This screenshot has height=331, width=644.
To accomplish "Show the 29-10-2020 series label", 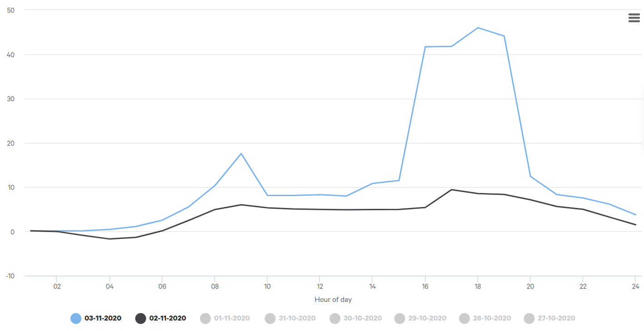I will [427, 318].
